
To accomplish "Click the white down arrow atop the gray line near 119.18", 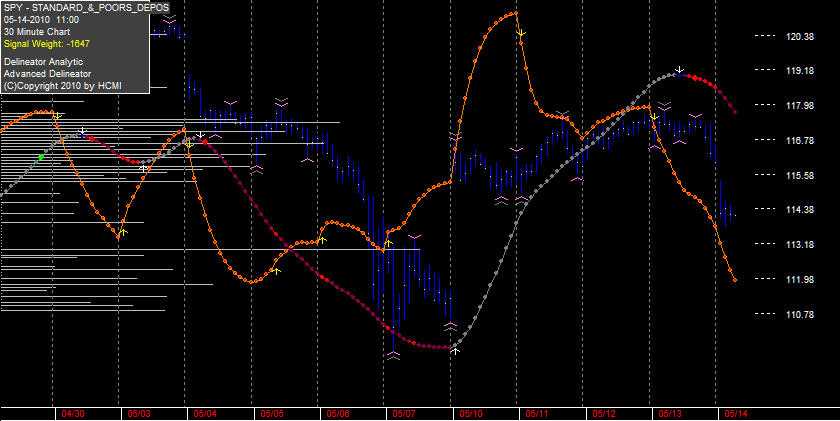I will point(680,70).
